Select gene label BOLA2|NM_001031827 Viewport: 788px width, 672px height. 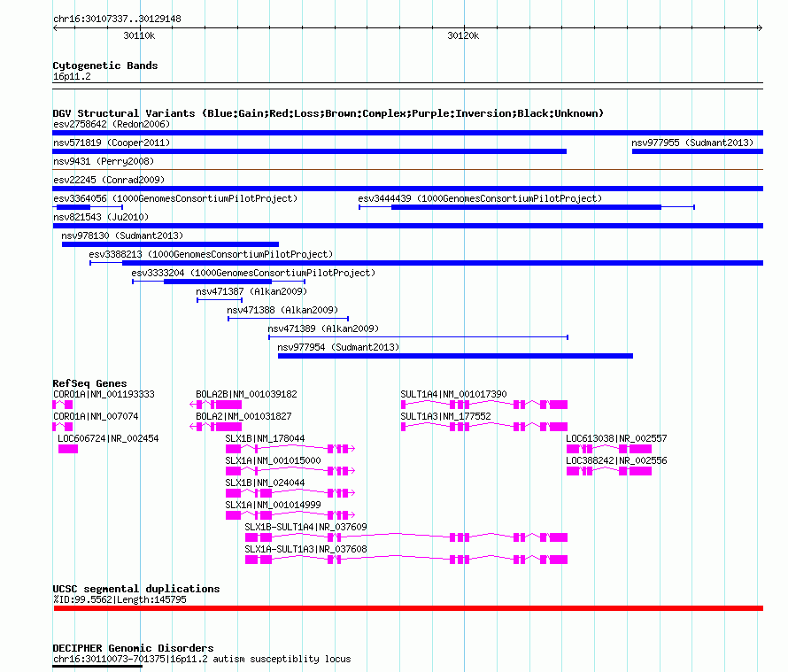tap(243, 417)
